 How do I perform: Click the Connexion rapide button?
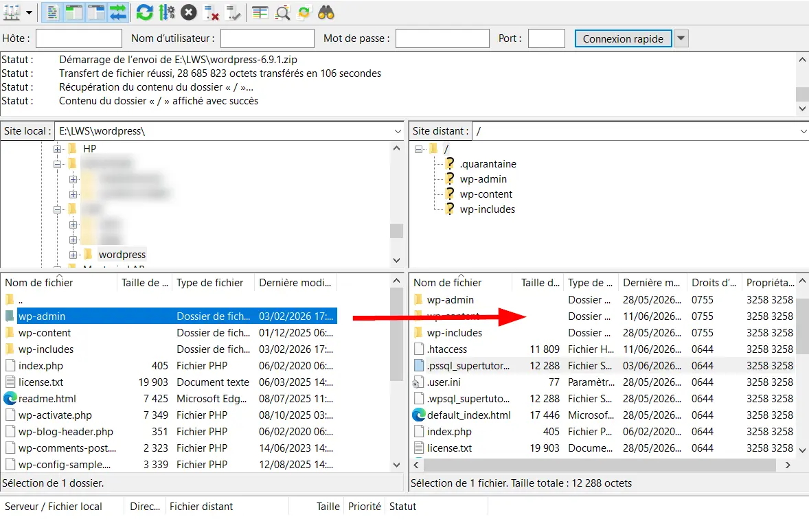tap(624, 38)
